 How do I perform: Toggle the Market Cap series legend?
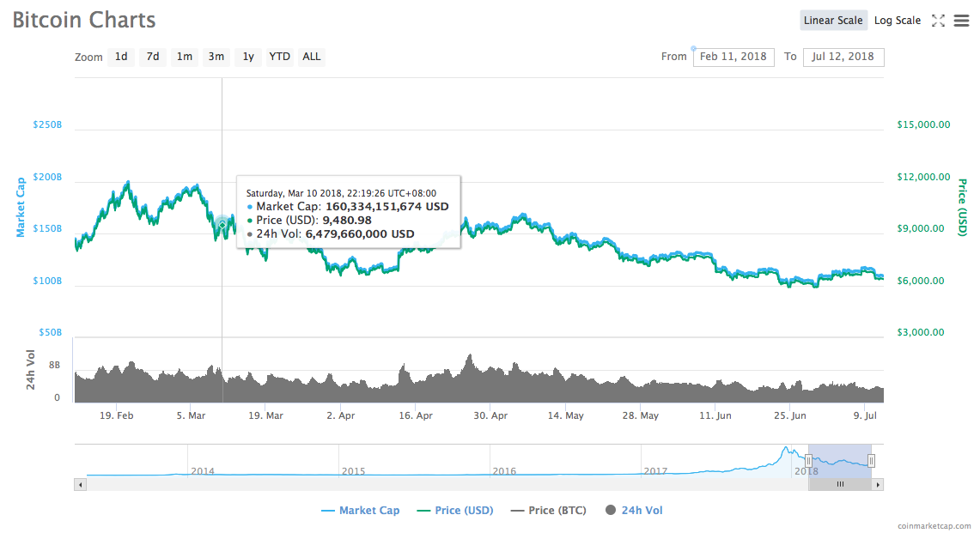pyautogui.click(x=360, y=511)
